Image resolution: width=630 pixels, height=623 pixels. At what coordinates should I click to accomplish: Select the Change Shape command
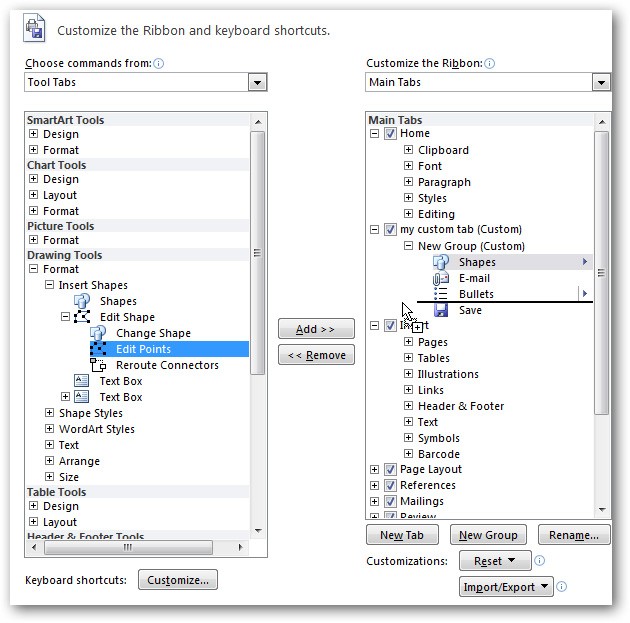click(153, 333)
